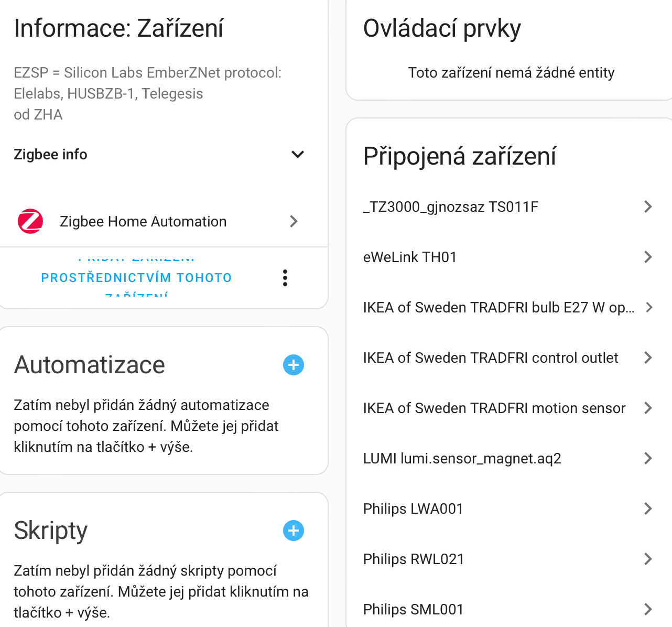
Task: Open the Zigbee Home Automation integration arrow
Action: pos(294,221)
